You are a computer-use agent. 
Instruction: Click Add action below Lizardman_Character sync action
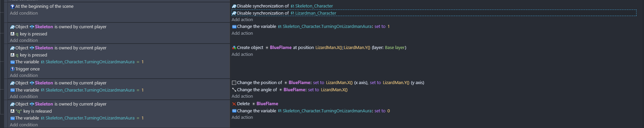coord(242,20)
